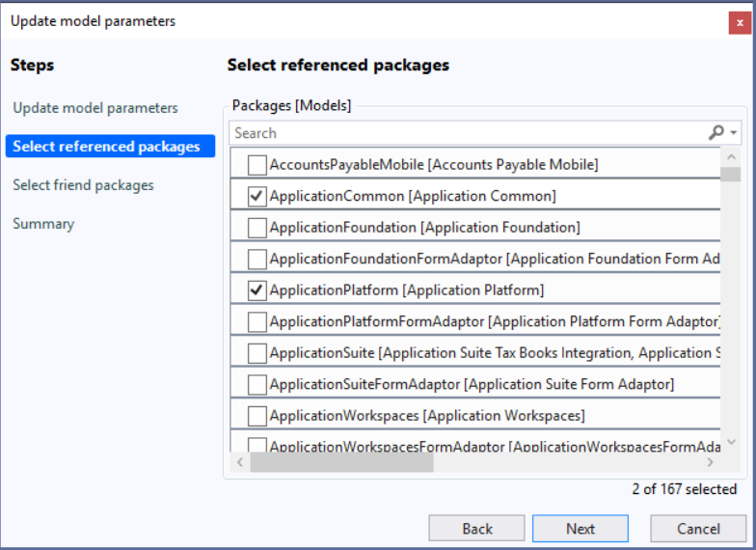
Task: Click the horizontal scrollbar thumb
Action: coord(342,463)
